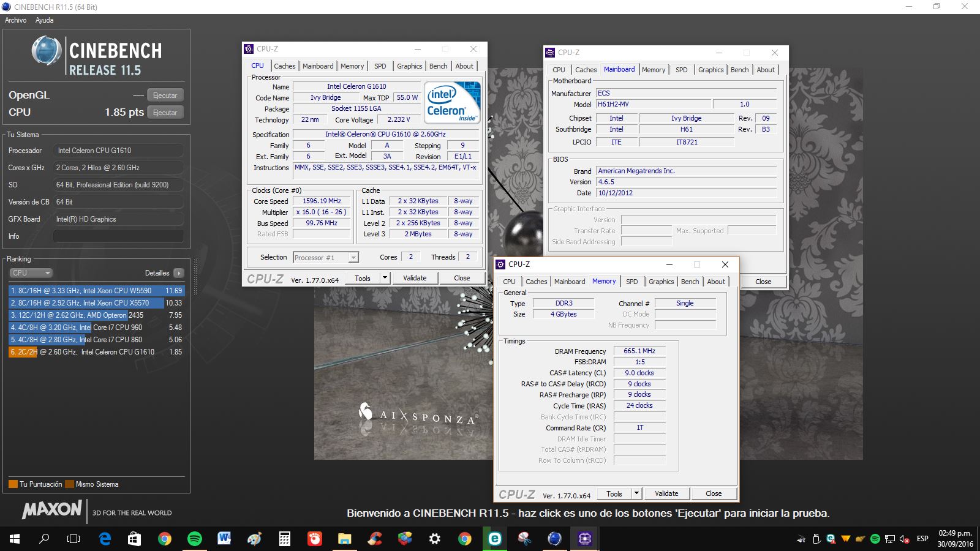Expand Tools dropdown arrow in CPU-Z Memory window
The height and width of the screenshot is (551, 980).
tap(636, 493)
